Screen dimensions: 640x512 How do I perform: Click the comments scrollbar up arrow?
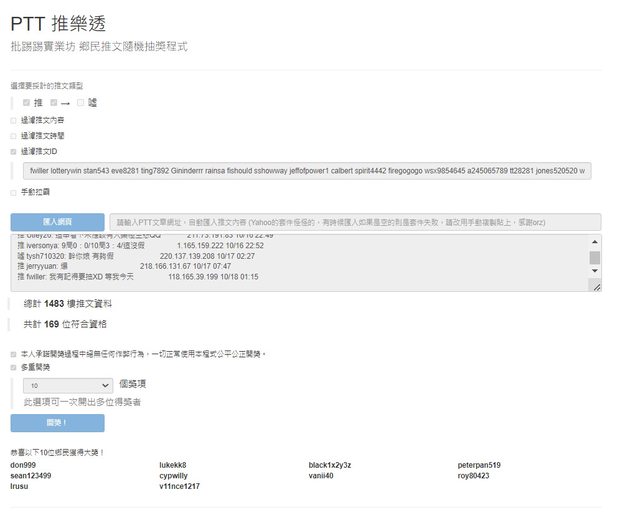point(595,241)
